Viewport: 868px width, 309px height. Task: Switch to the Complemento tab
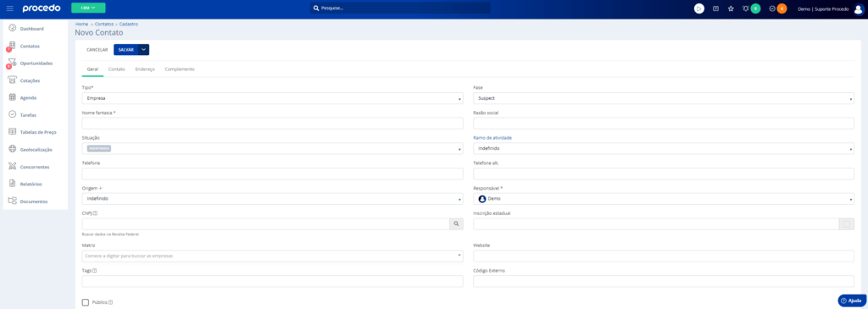[x=180, y=69]
